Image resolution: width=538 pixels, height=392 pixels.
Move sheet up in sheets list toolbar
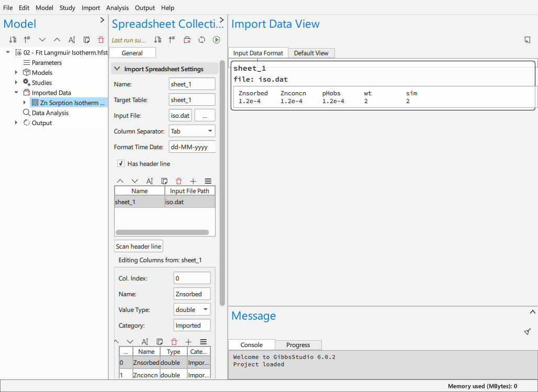click(x=120, y=181)
